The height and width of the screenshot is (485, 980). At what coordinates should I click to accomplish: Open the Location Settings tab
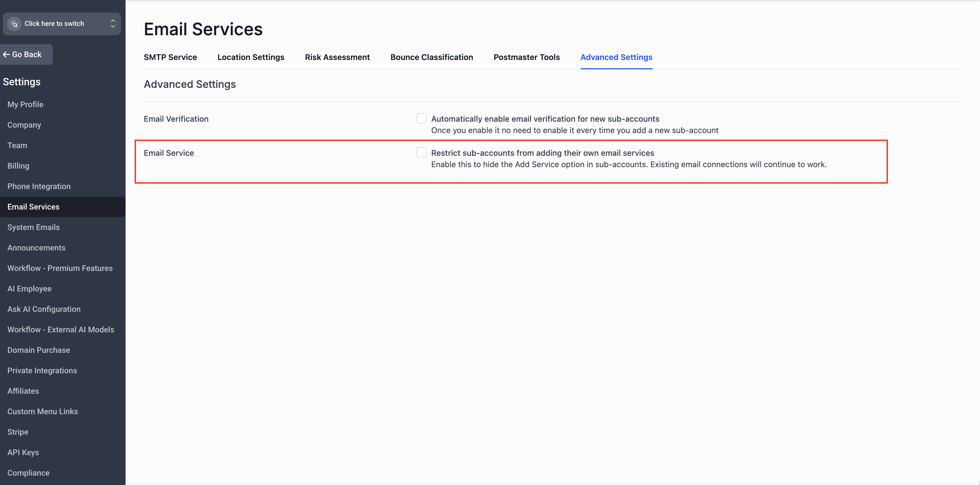(x=251, y=57)
